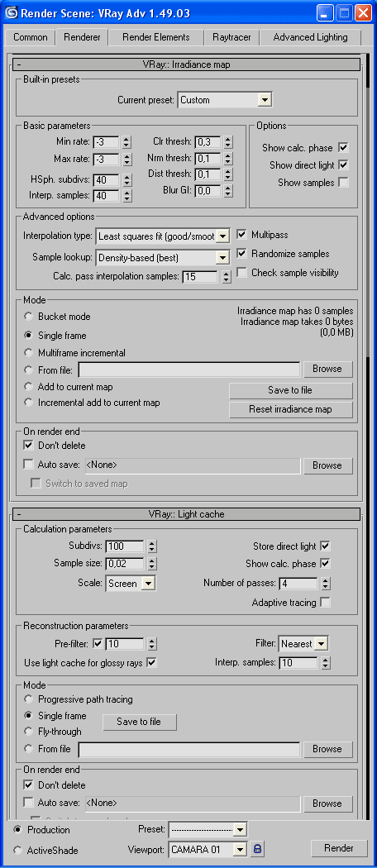The height and width of the screenshot is (868, 377).
Task: Open the Advanced Lighting tab
Action: click(x=311, y=38)
